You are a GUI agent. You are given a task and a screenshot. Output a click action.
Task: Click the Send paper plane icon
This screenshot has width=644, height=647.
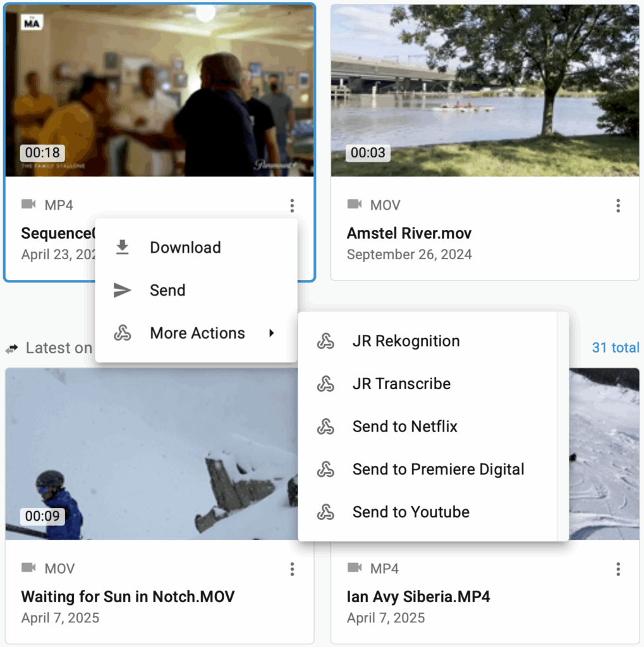pos(122,291)
